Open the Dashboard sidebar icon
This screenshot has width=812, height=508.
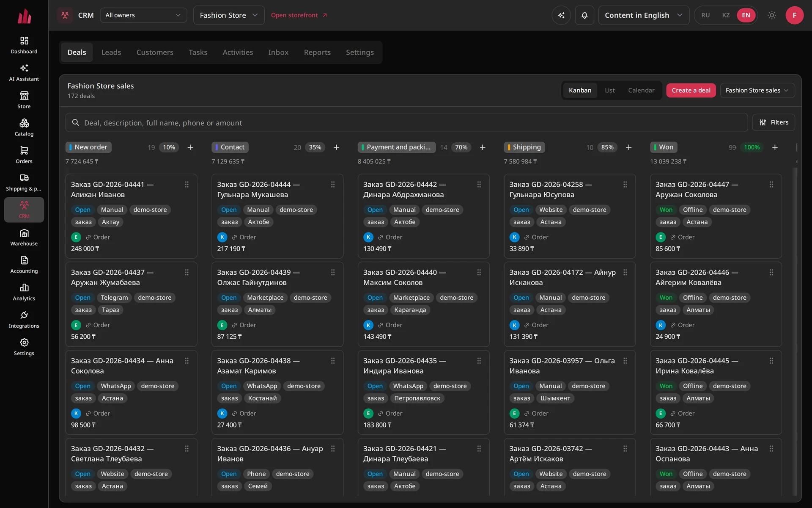24,41
